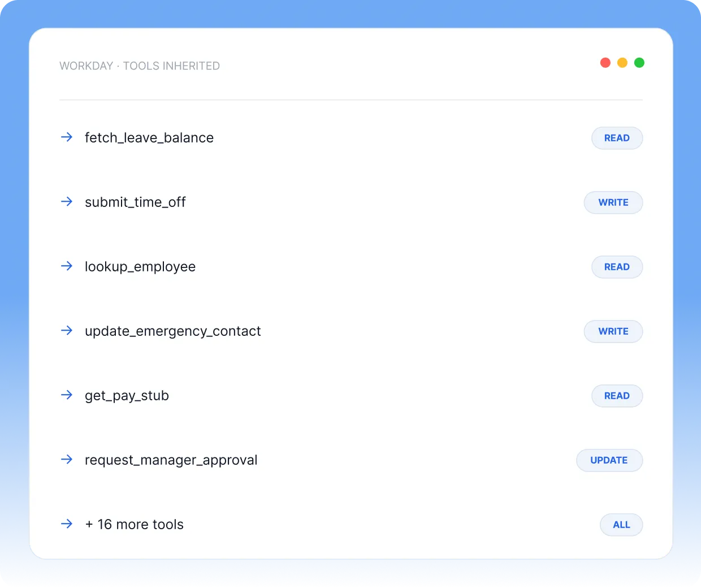Click the arrow icon beside fetch_leave_balance

[67, 137]
